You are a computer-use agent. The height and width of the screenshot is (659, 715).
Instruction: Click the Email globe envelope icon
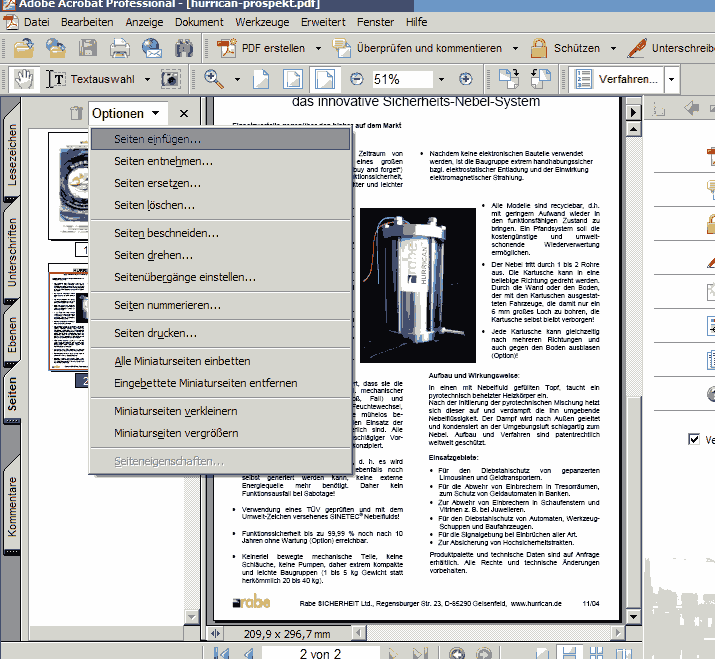(152, 48)
